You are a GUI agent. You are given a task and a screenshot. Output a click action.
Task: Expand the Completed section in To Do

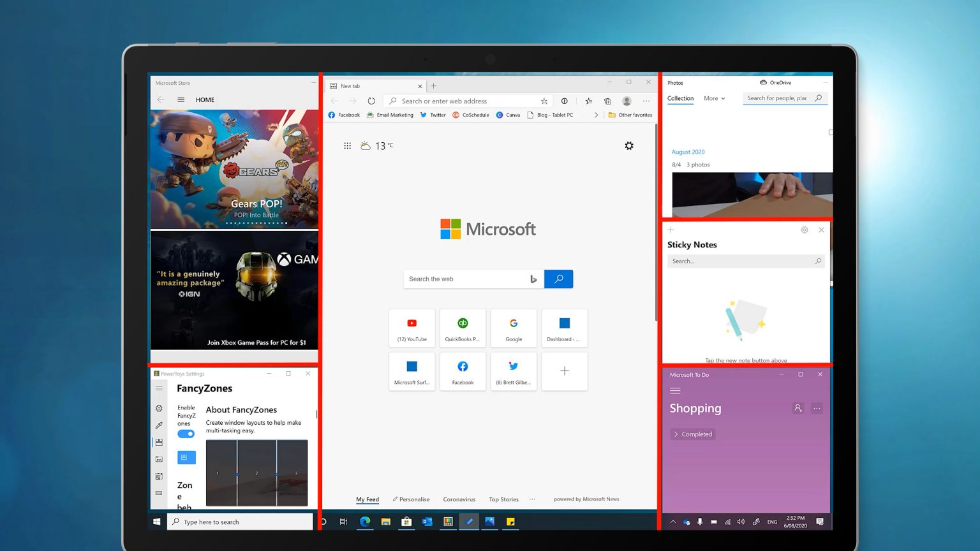click(x=693, y=434)
